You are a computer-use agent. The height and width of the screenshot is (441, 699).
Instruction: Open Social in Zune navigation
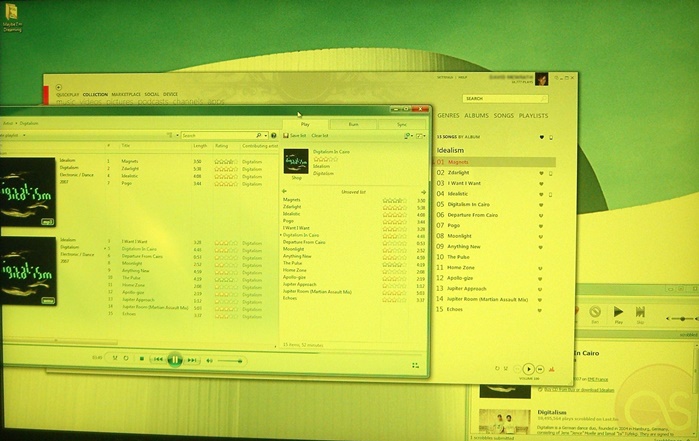click(x=152, y=95)
